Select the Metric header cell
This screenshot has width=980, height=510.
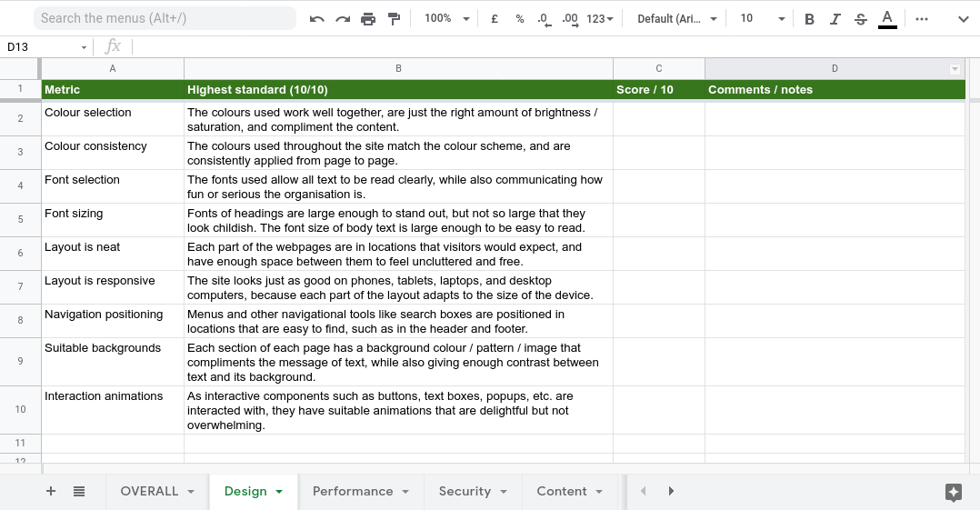[113, 89]
